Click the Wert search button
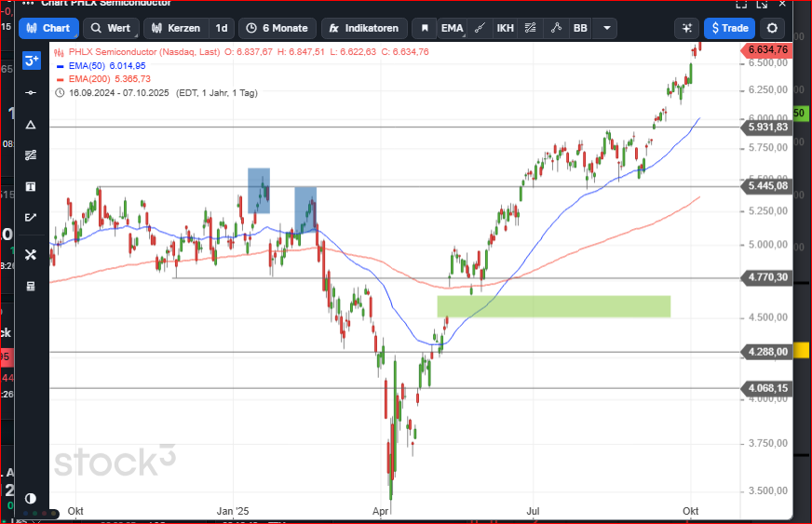Screen dimensions: 812x524 (x=111, y=28)
